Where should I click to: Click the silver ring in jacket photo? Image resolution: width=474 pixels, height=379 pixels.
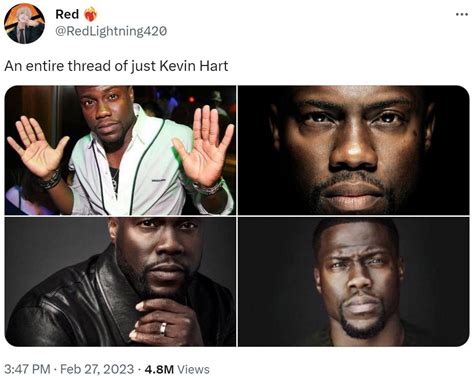163,328
